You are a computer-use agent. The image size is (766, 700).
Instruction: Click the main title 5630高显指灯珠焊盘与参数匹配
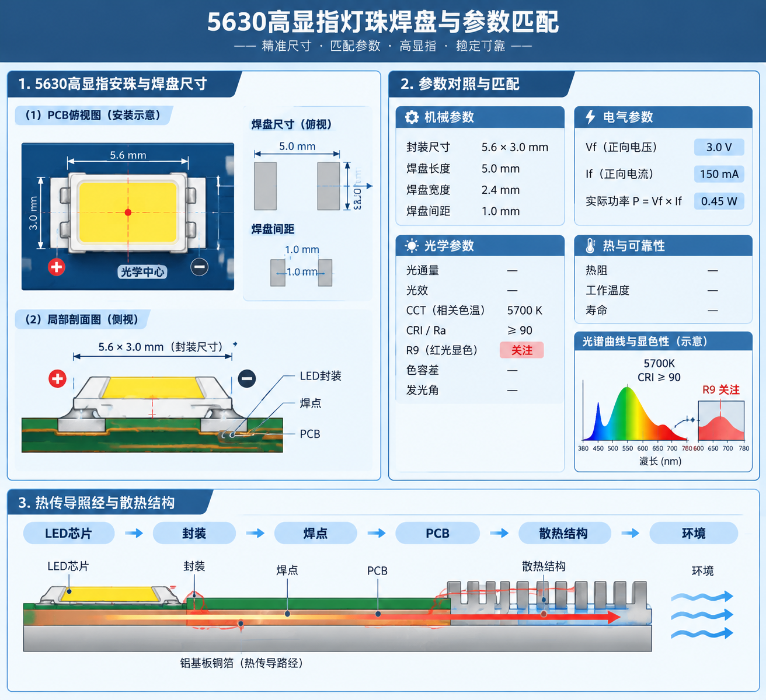click(x=383, y=22)
